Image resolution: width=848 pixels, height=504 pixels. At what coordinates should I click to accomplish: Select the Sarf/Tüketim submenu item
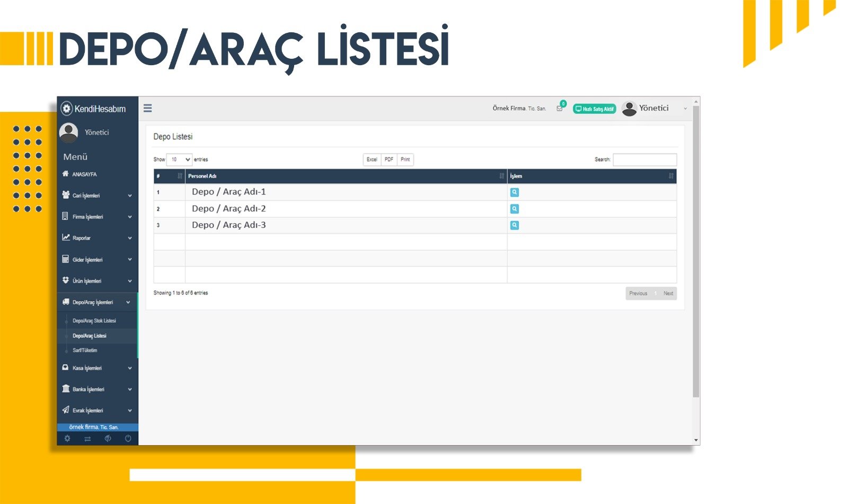85,350
